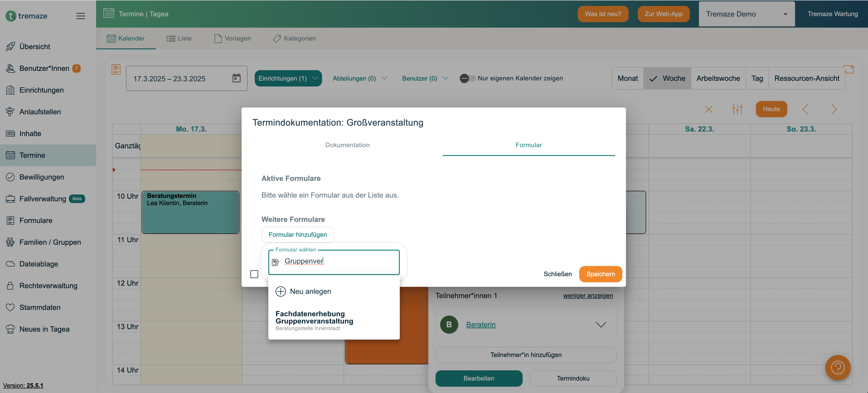Switch to the Formular tab

529,145
